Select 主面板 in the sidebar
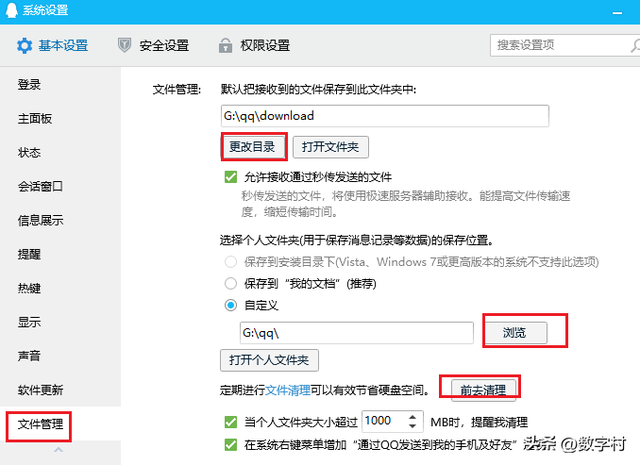This screenshot has height=465, width=640. [35, 119]
